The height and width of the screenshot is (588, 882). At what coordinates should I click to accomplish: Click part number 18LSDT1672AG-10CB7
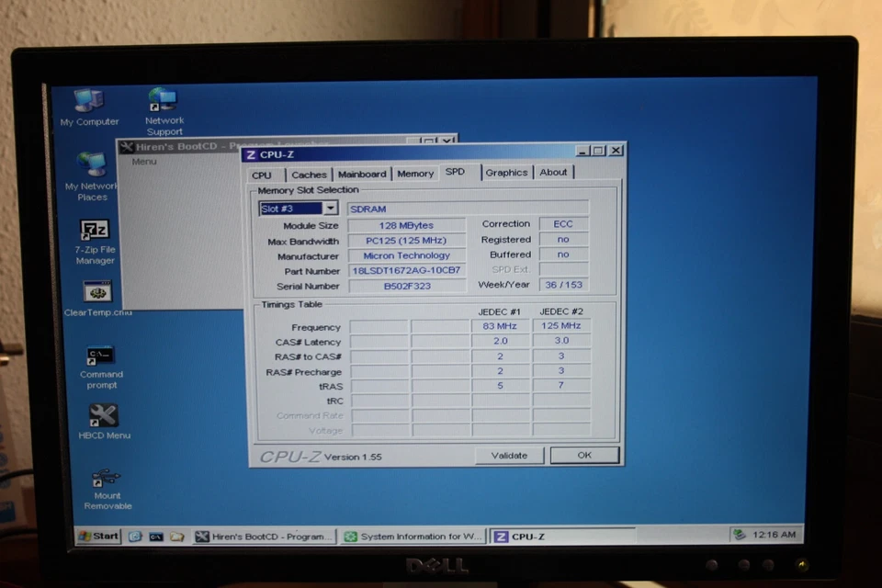pos(407,271)
